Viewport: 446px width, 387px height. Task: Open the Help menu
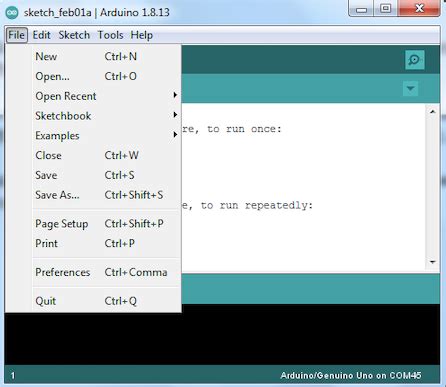click(x=142, y=35)
